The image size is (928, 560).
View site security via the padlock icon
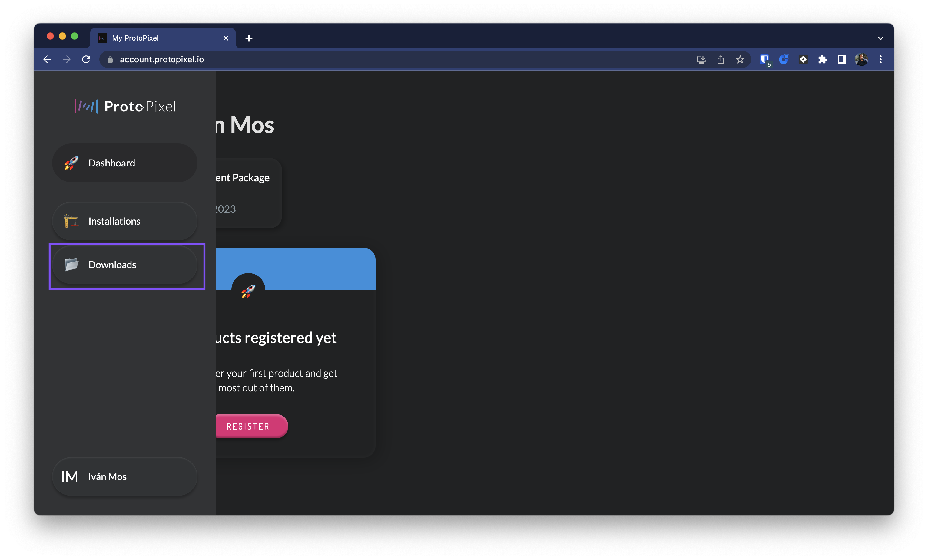[110, 59]
